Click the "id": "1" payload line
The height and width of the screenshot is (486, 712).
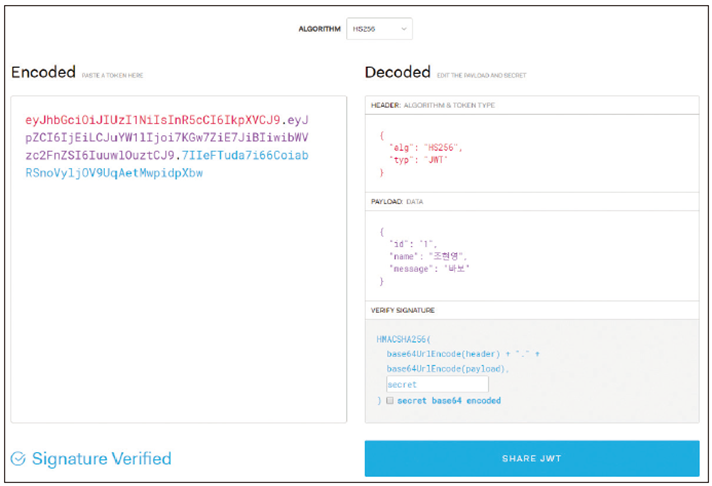tap(413, 244)
